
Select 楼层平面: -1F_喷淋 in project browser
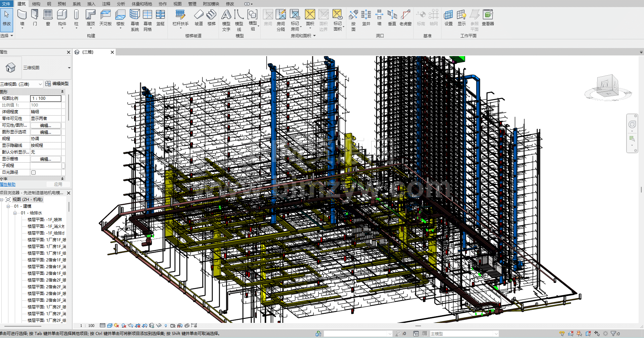point(44,220)
